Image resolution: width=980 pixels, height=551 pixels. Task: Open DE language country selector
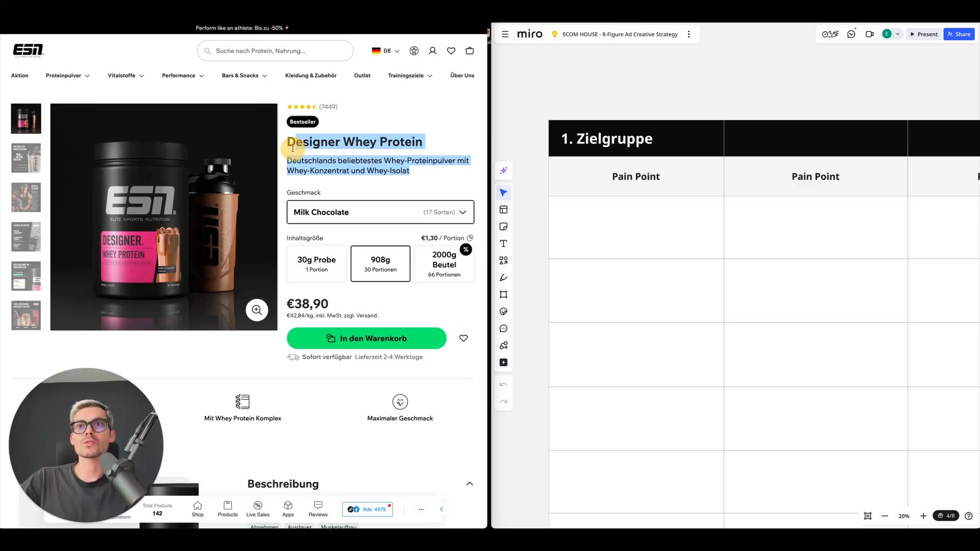click(385, 51)
